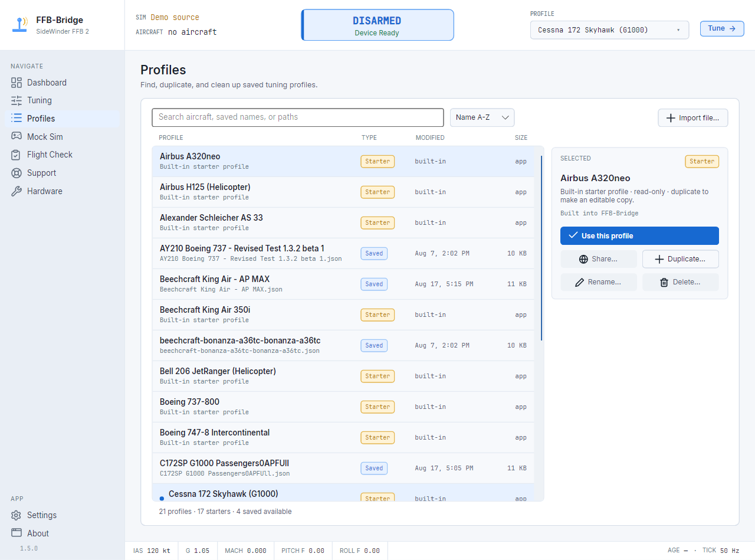Click the TYPE column header
The height and width of the screenshot is (560, 755).
tap(369, 138)
